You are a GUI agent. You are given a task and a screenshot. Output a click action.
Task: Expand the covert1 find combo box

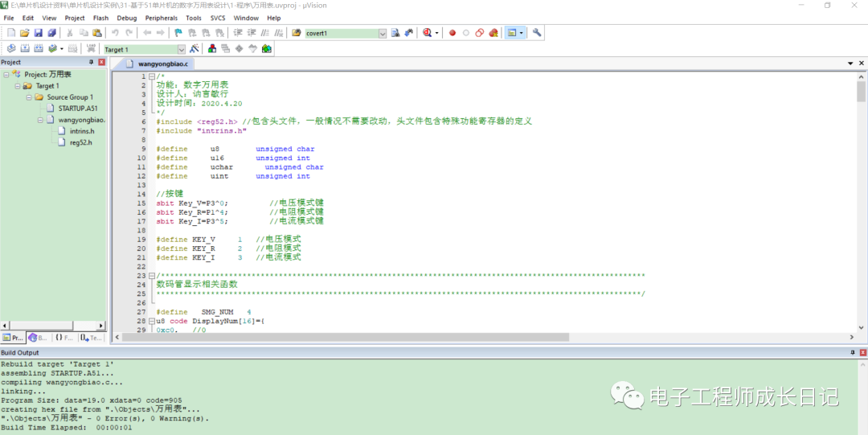pyautogui.click(x=383, y=34)
